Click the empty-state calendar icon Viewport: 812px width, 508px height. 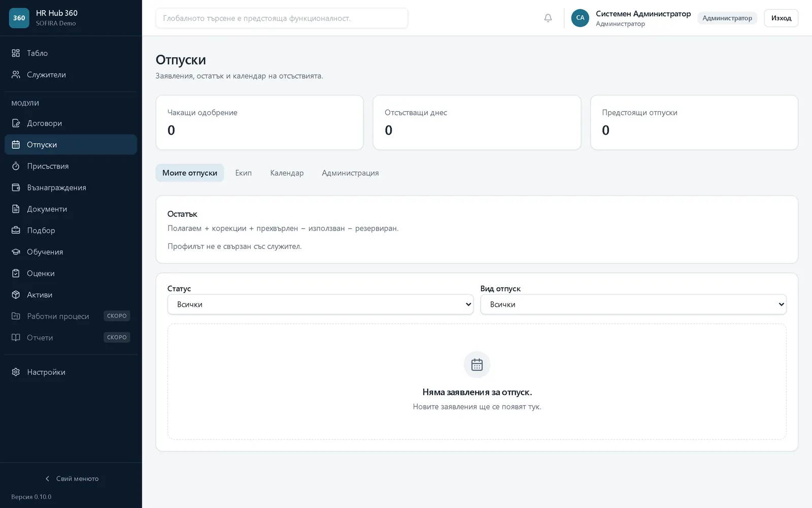477,365
